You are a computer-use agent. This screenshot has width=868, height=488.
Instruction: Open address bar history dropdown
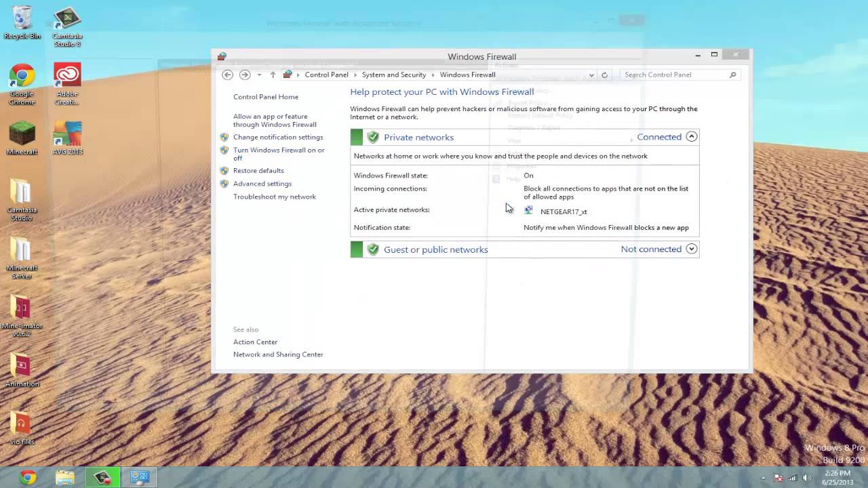(x=591, y=75)
